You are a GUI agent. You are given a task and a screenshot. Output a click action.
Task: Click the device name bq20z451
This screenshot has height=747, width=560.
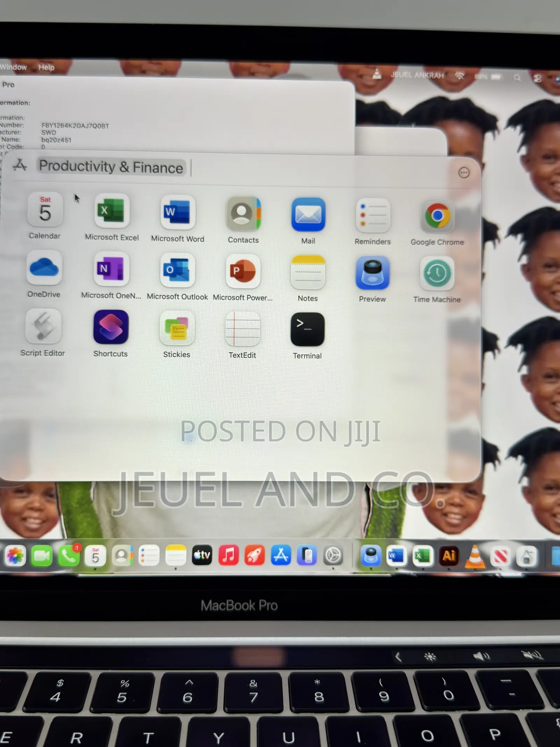pyautogui.click(x=56, y=140)
